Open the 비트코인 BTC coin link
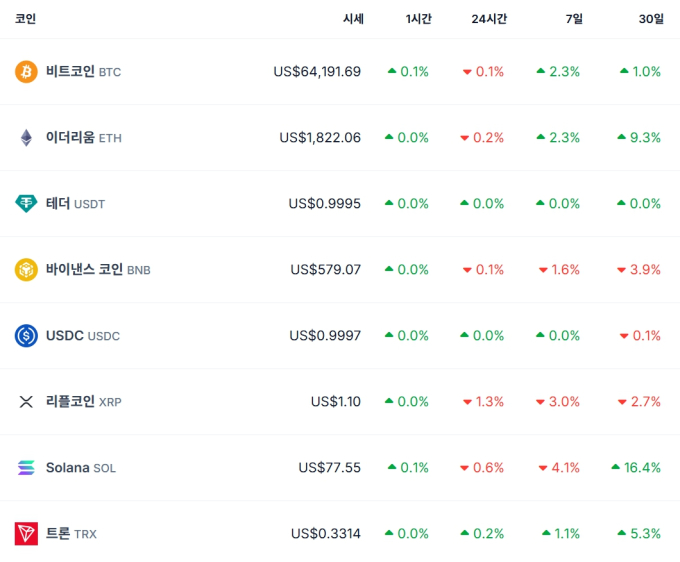This screenshot has width=680, height=562. (83, 72)
